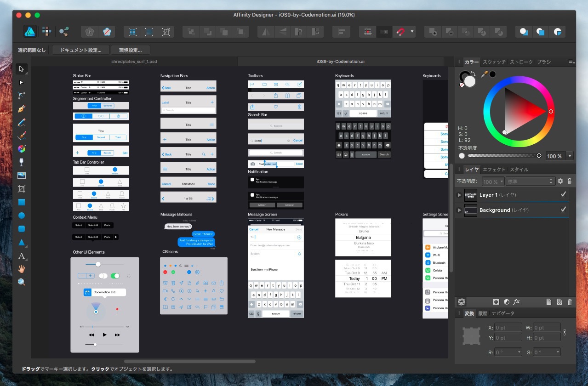Delete layer using the trash icon
The height and width of the screenshot is (386, 588).
(570, 302)
